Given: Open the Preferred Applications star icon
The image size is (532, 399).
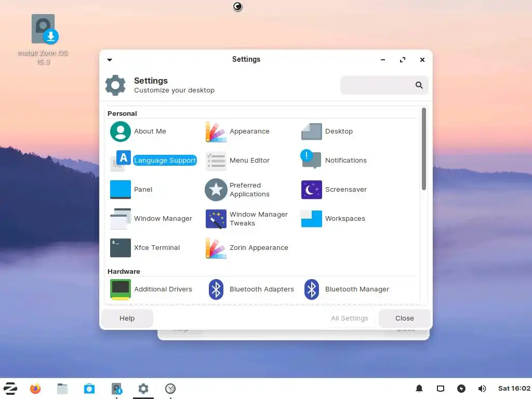Looking at the screenshot, I should click(x=216, y=189).
